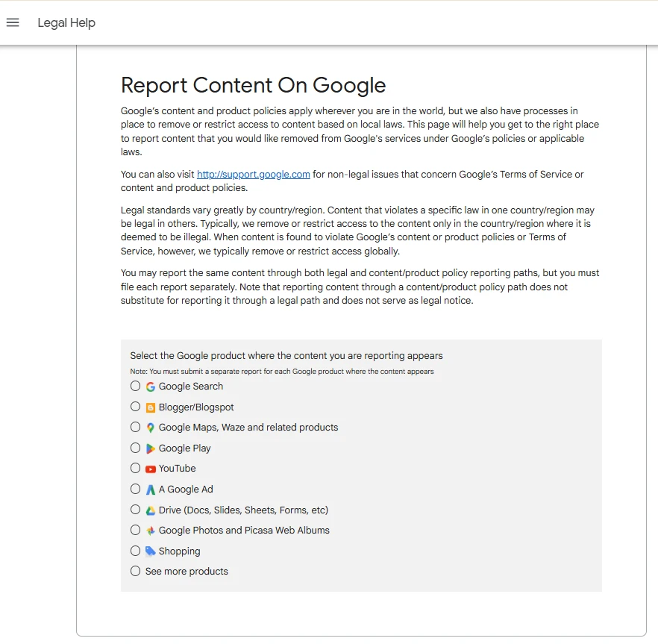Click the Google Drive icon
Screen dimensions: 658x644
tap(151, 510)
